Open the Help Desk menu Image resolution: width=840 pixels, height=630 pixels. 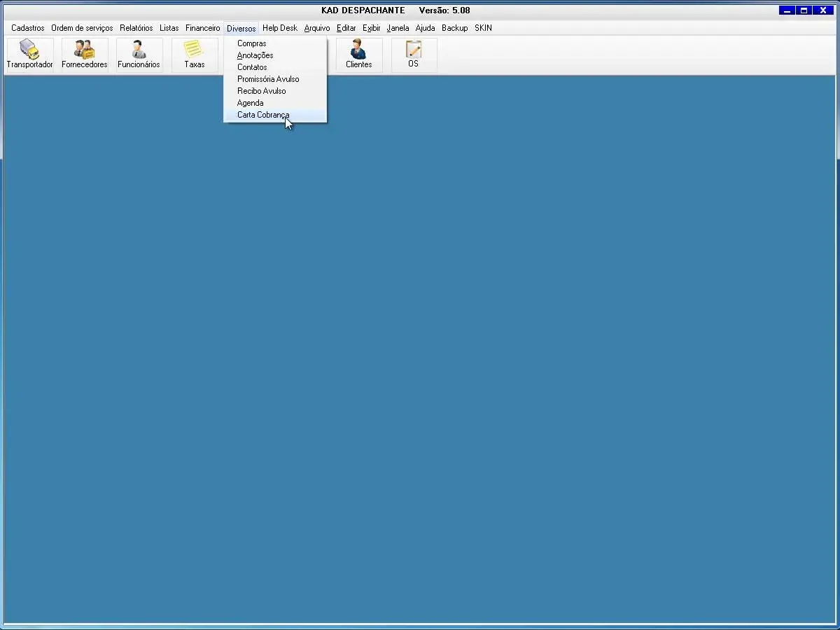point(279,28)
